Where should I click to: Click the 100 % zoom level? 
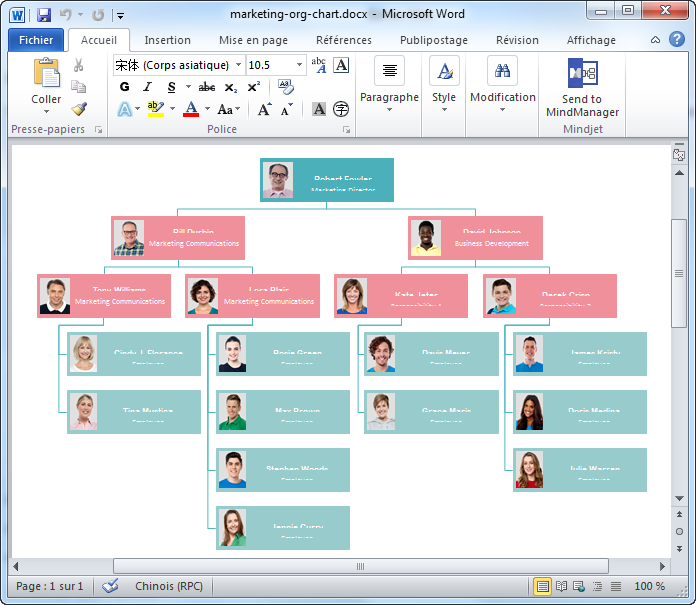coord(649,586)
